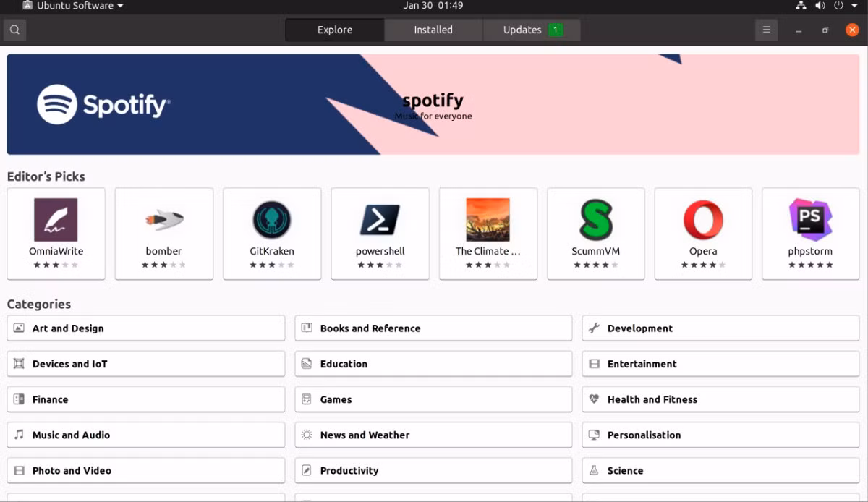Open the GitKraken app icon
Viewport: 868px width, 502px height.
pyautogui.click(x=271, y=220)
